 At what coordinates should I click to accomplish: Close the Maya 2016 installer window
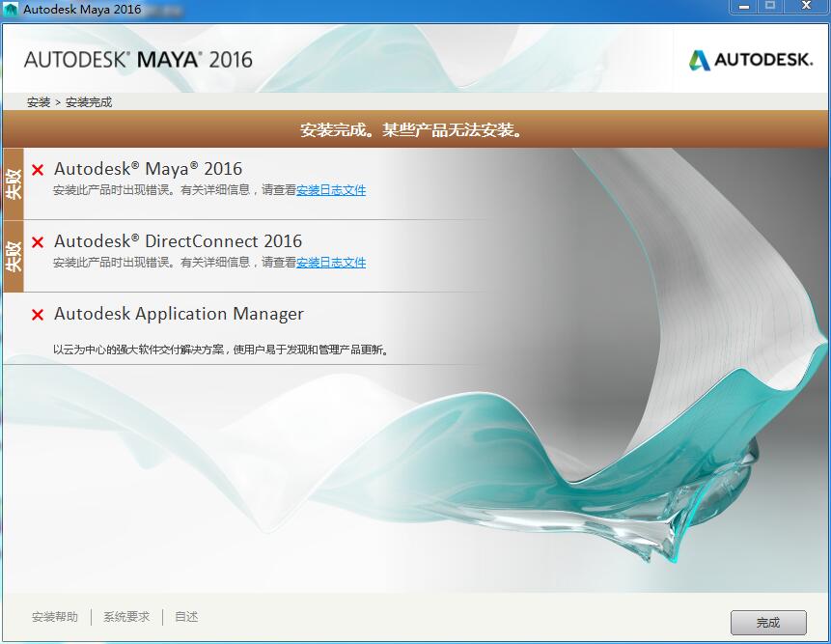tap(806, 7)
